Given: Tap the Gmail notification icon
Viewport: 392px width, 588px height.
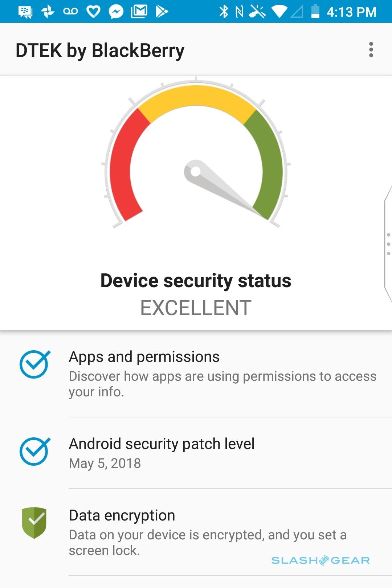Looking at the screenshot, I should [139, 12].
